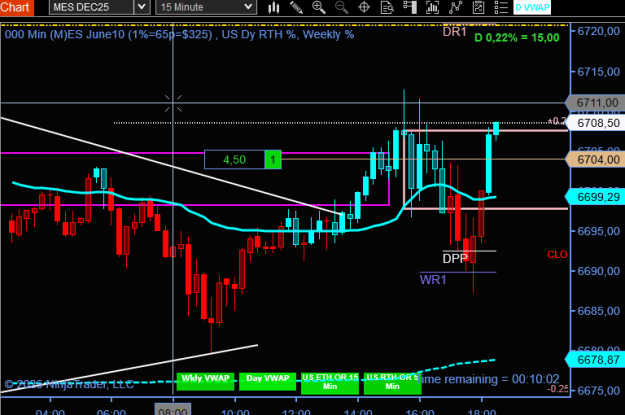Click the DR1 level label
625x415 pixels.
454,32
